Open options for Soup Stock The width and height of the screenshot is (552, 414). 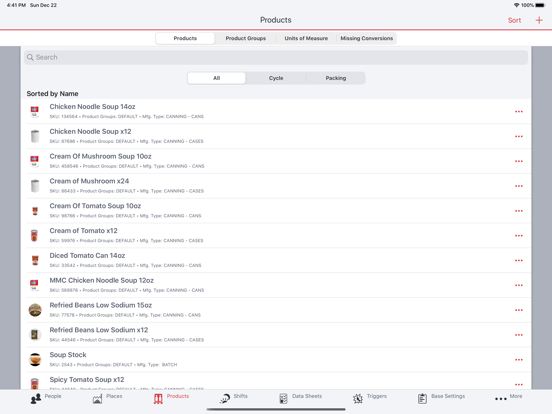[x=519, y=360]
